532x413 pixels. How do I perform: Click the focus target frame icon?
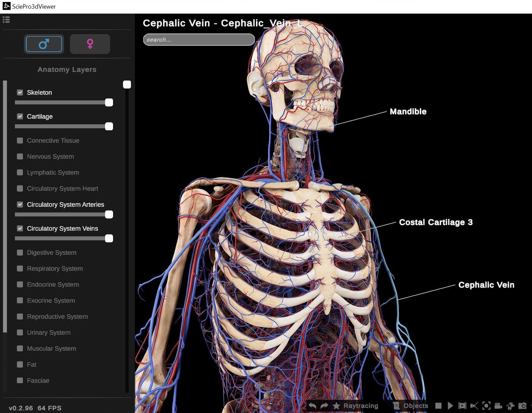click(x=486, y=406)
